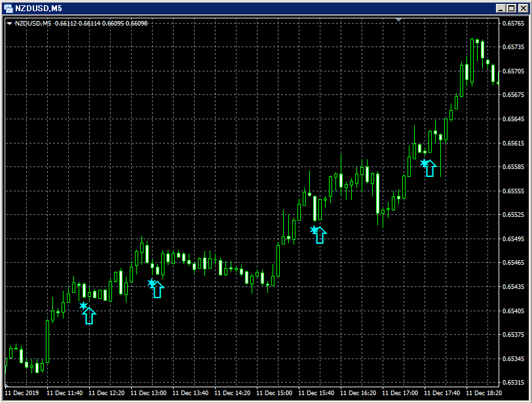Select the buy arrow signal near 15:40
The width and height of the screenshot is (532, 403).
click(x=319, y=236)
